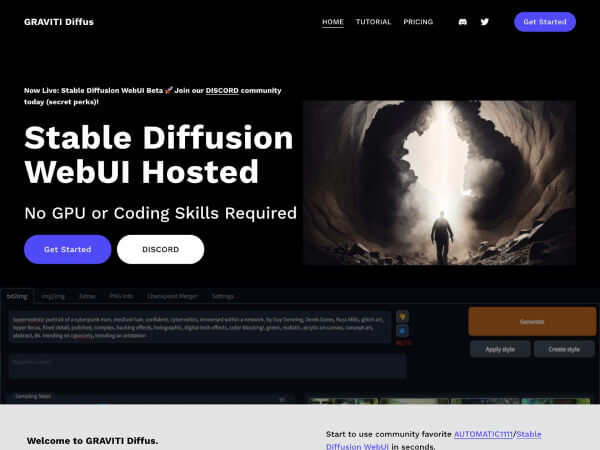Click the hero Get Started button
Viewport: 600px width, 450px height.
pyautogui.click(x=67, y=249)
